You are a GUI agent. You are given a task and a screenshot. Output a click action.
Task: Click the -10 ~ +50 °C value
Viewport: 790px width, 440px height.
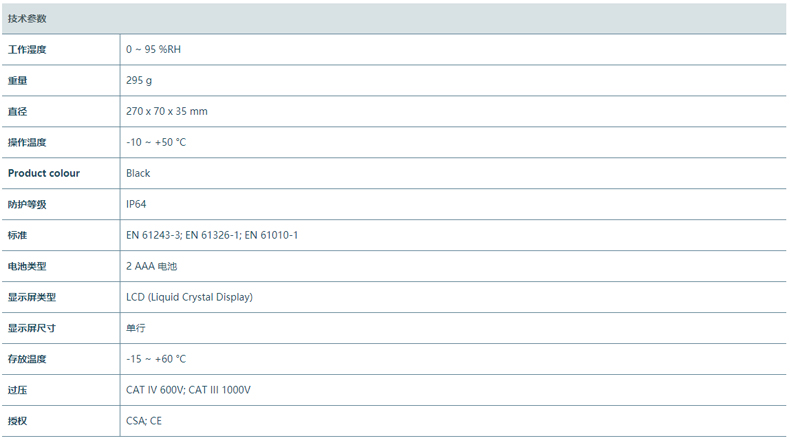156,142
